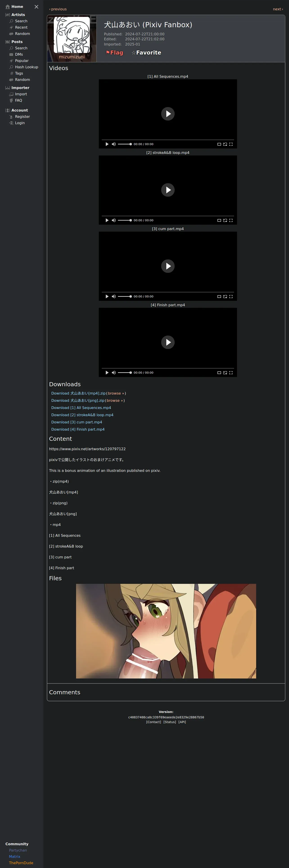This screenshot has width=289, height=868.
Task: Open the Contact link in the footer
Action: point(154,722)
